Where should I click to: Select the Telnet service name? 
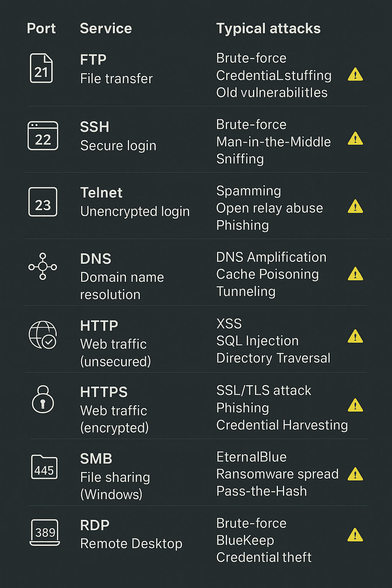(101, 193)
